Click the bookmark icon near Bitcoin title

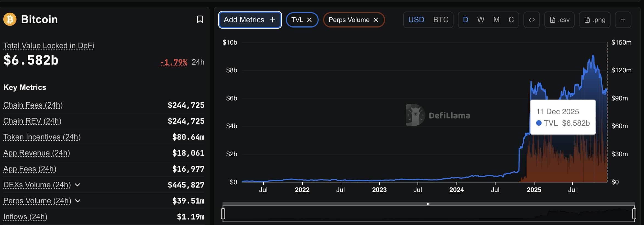[x=200, y=19]
